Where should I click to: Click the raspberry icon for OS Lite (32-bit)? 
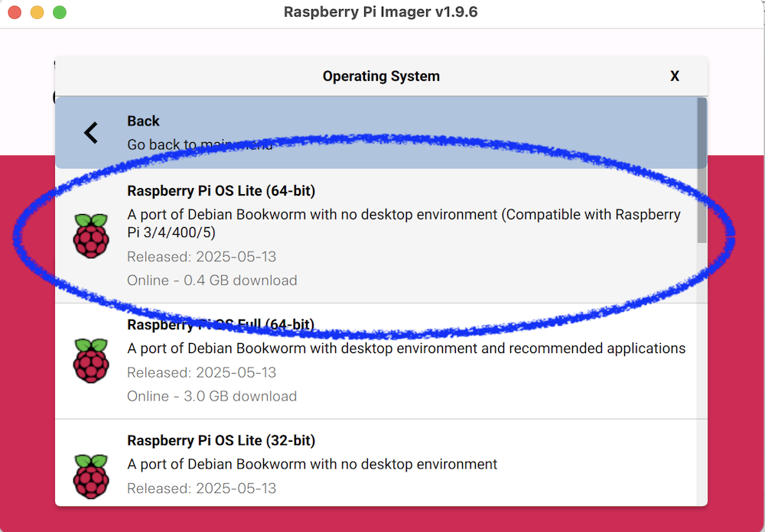[x=91, y=475]
